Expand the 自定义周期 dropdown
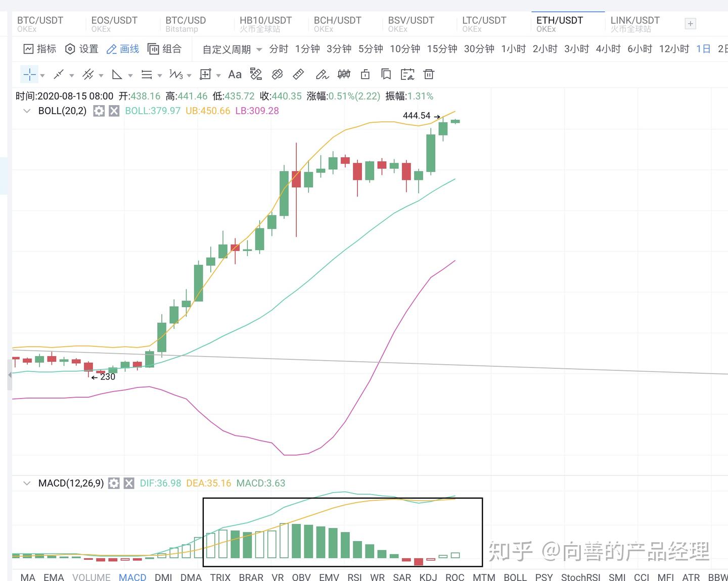The image size is (728, 581). 231,49
